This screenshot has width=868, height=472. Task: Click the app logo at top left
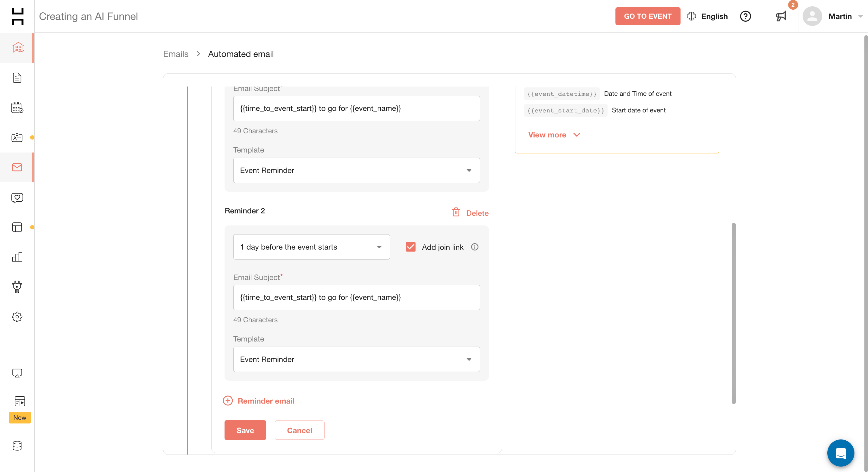pos(17,17)
